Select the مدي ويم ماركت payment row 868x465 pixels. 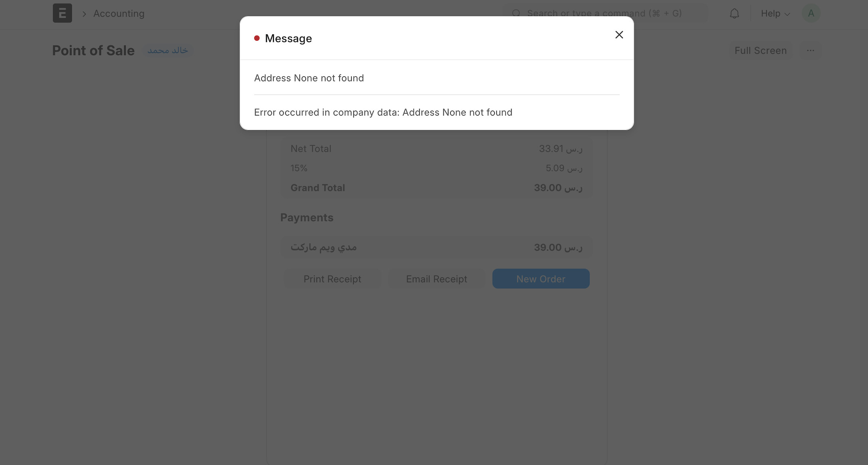436,247
